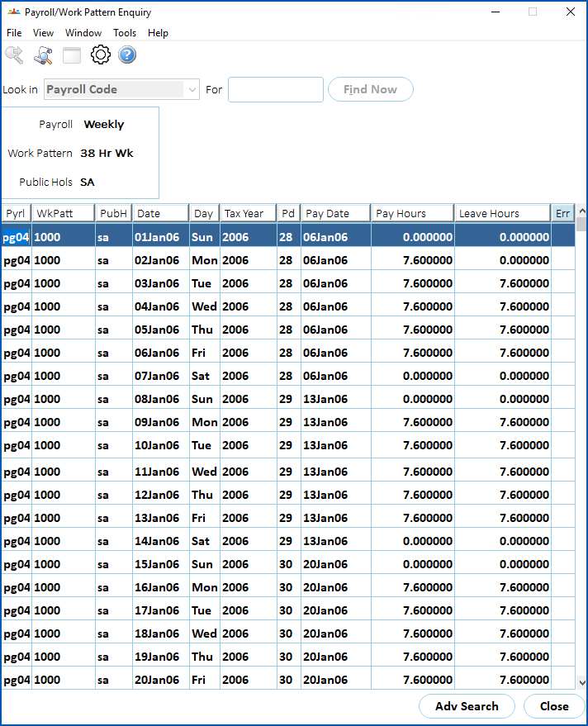Select the 03Jan06 date cell
The image size is (588, 726).
pyautogui.click(x=161, y=283)
